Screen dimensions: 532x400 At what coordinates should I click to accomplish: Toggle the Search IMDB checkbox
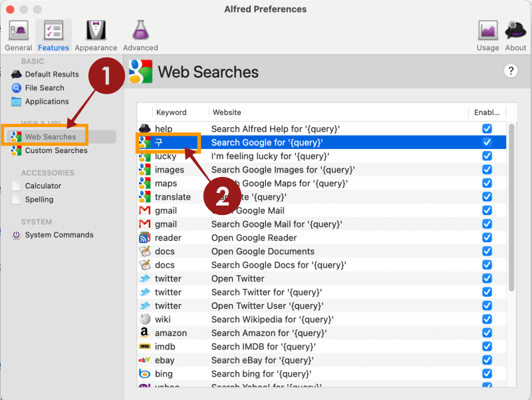tap(487, 346)
